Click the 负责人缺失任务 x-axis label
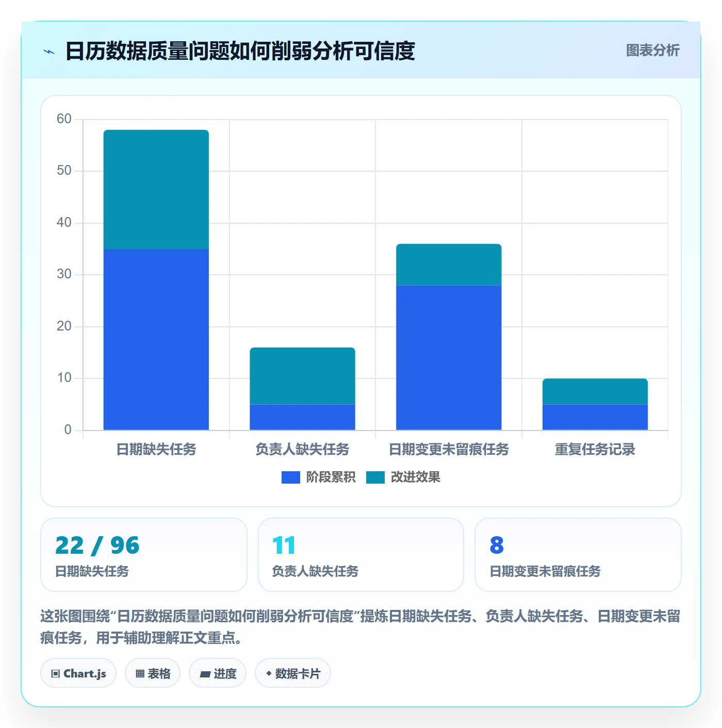722x728 pixels. [303, 450]
